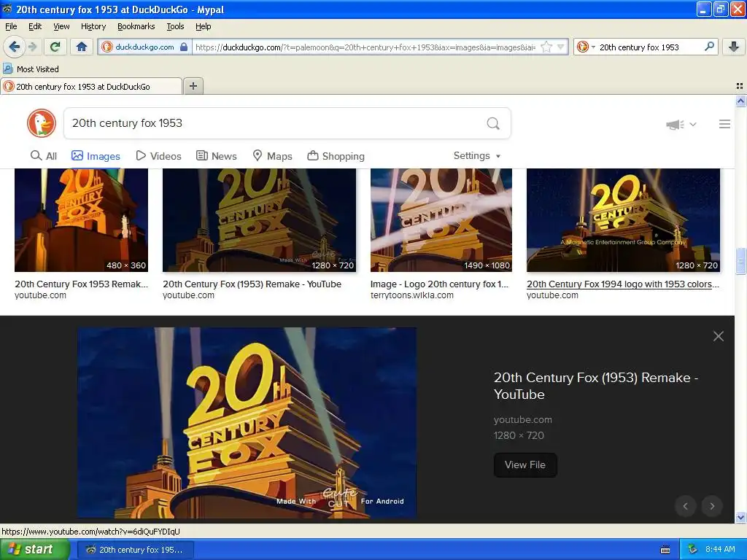The image size is (747, 560).
Task: Click the browser address URL field
Action: [x=365, y=47]
